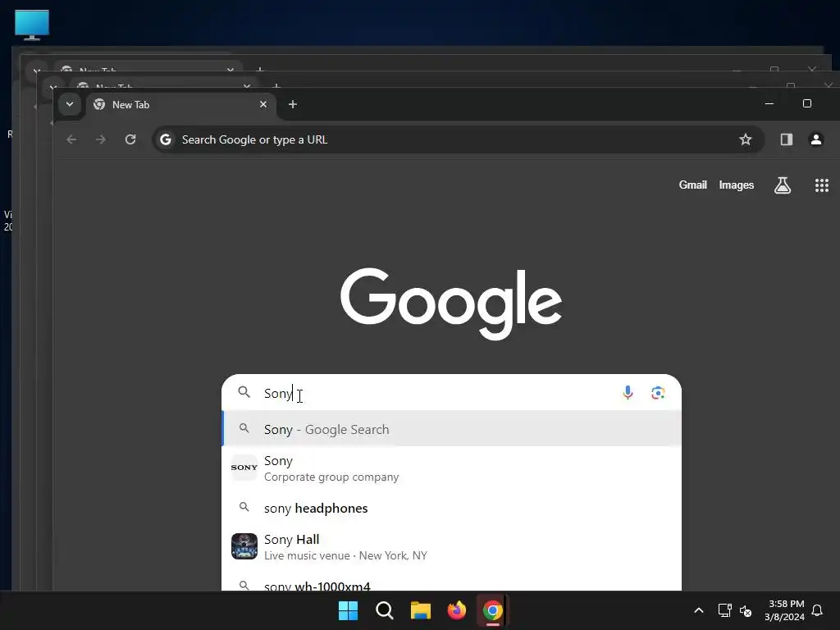840x630 pixels.
Task: Go back using the back arrow
Action: [71, 139]
